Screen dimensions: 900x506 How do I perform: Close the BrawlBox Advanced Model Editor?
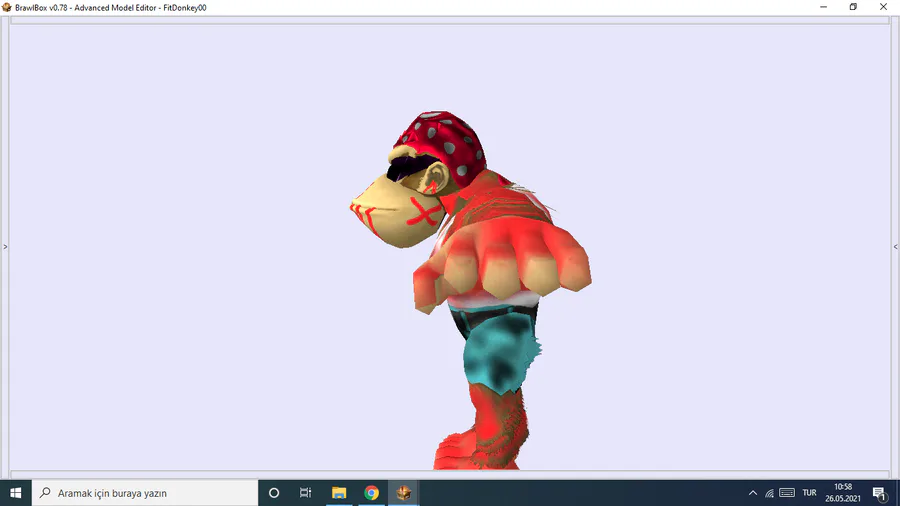tap(883, 7)
